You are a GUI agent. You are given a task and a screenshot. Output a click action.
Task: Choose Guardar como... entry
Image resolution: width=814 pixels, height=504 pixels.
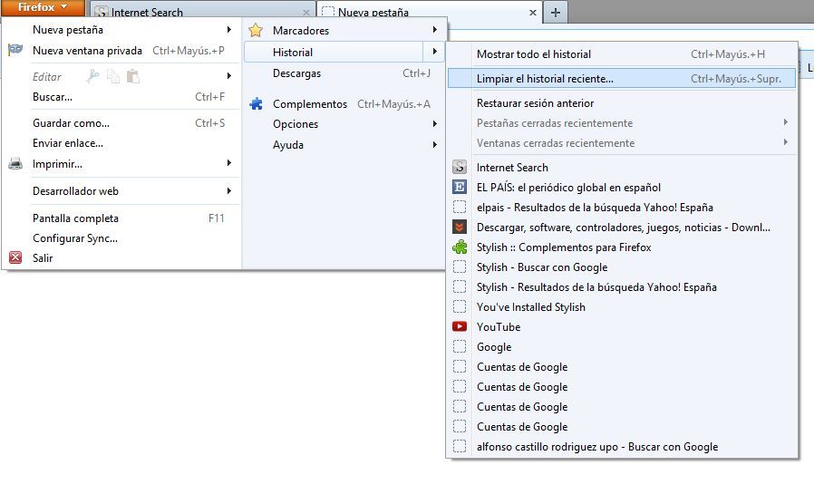pyautogui.click(x=122, y=123)
